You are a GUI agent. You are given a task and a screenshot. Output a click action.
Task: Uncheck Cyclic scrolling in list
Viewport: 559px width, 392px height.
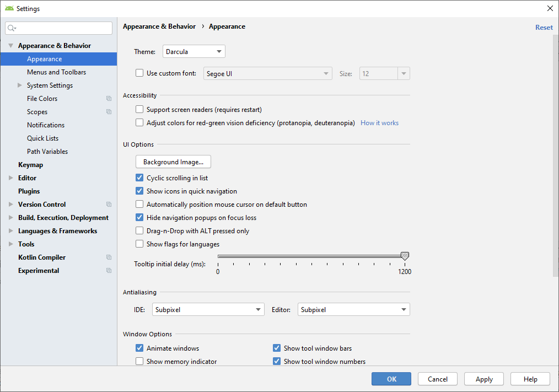139,178
